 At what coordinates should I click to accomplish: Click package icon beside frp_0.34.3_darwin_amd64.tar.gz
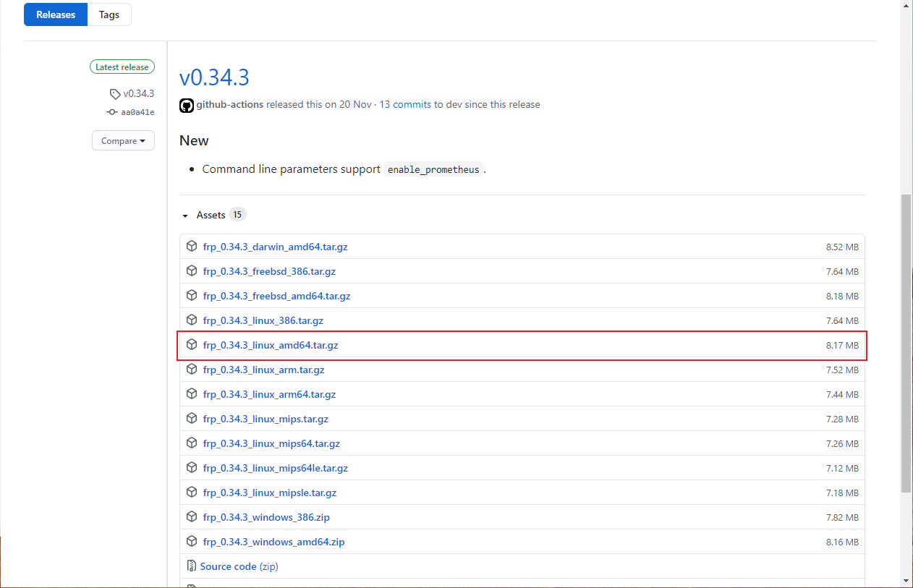click(192, 246)
